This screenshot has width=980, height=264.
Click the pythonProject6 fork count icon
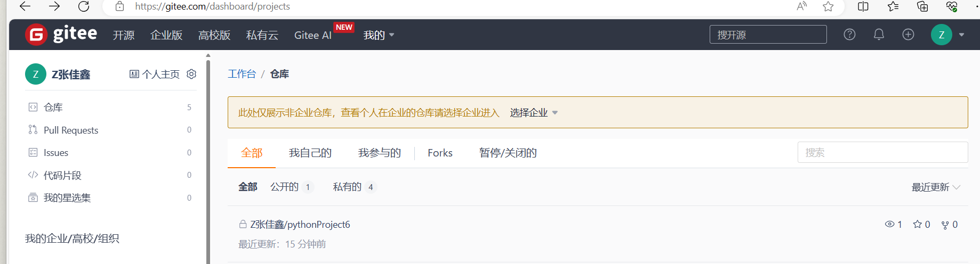pyautogui.click(x=945, y=225)
